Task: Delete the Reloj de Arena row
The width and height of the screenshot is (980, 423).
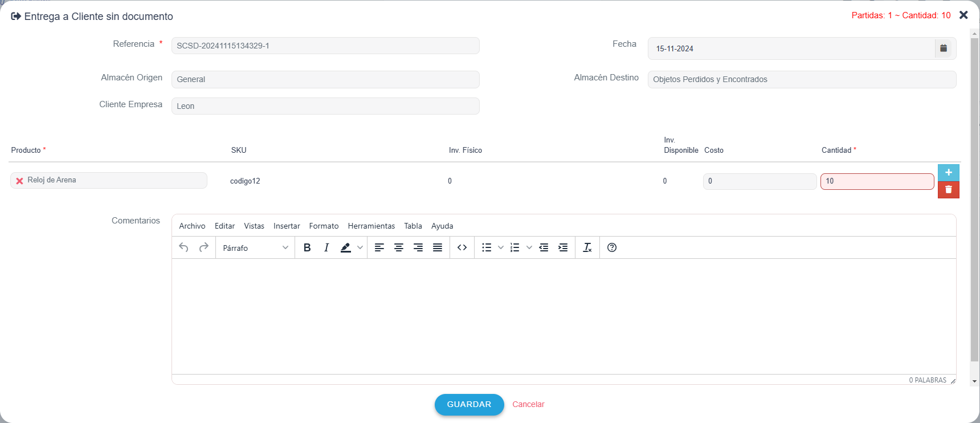Action: pos(949,190)
